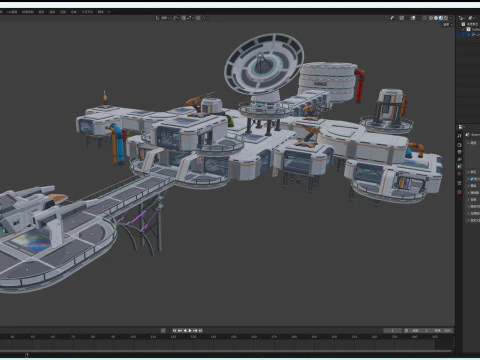480x360 pixels.
Task: Open the Output properties tab
Action: (459, 152)
